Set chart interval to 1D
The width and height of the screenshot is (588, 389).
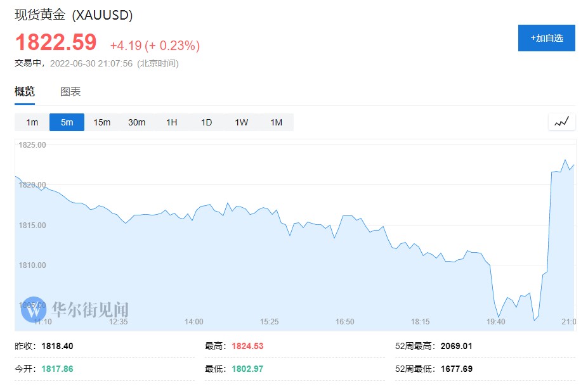207,122
